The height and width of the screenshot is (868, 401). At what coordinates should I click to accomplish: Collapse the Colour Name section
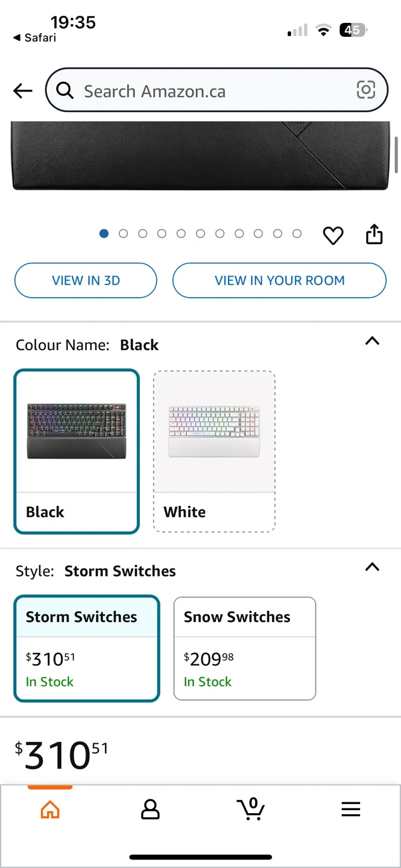click(x=373, y=341)
